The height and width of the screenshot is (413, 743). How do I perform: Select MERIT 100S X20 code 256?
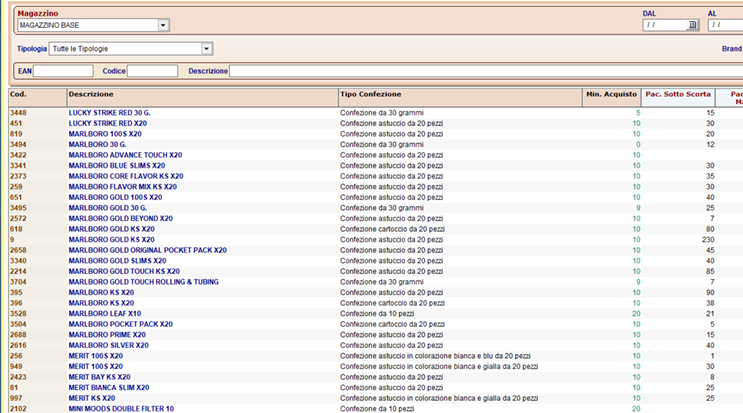point(376,356)
